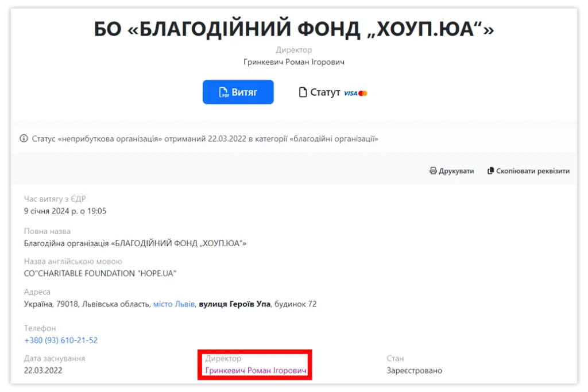
Task: Click the VISA logo next to Статут
Action: [350, 93]
